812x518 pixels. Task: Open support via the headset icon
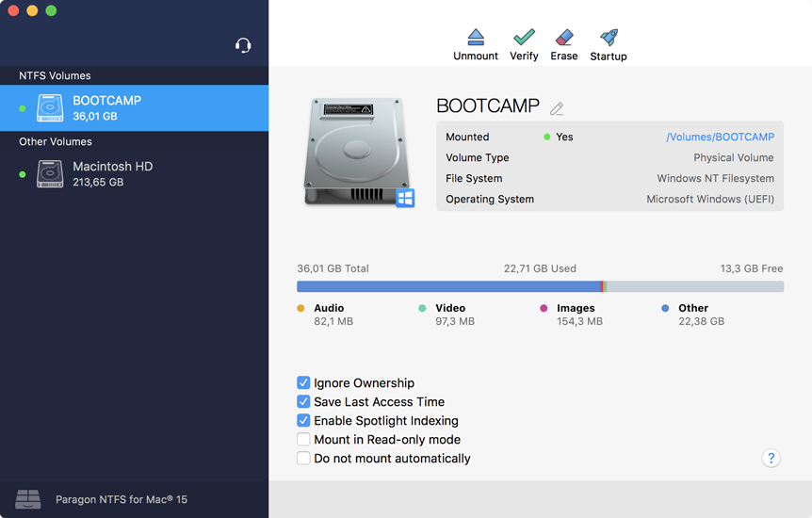click(243, 45)
